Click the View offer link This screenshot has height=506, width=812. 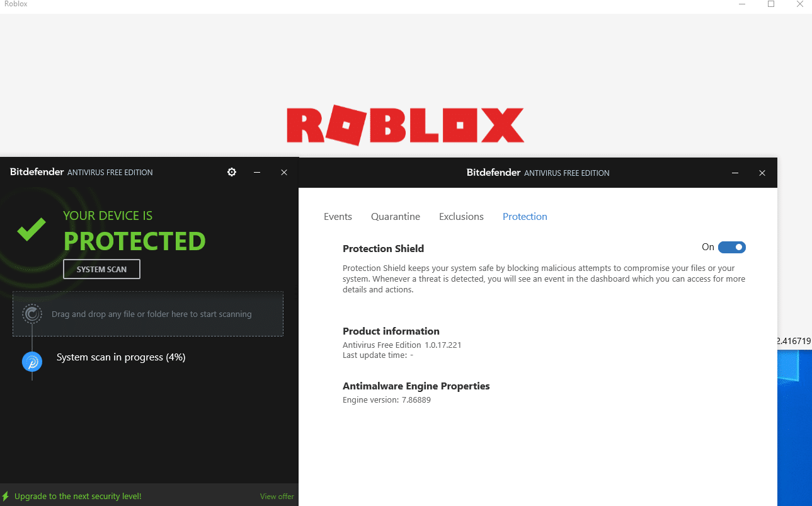[x=277, y=496]
